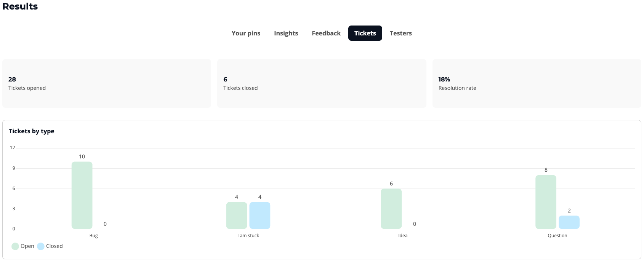This screenshot has height=262, width=644.
Task: Select the Tickets opened stat card
Action: (106, 83)
